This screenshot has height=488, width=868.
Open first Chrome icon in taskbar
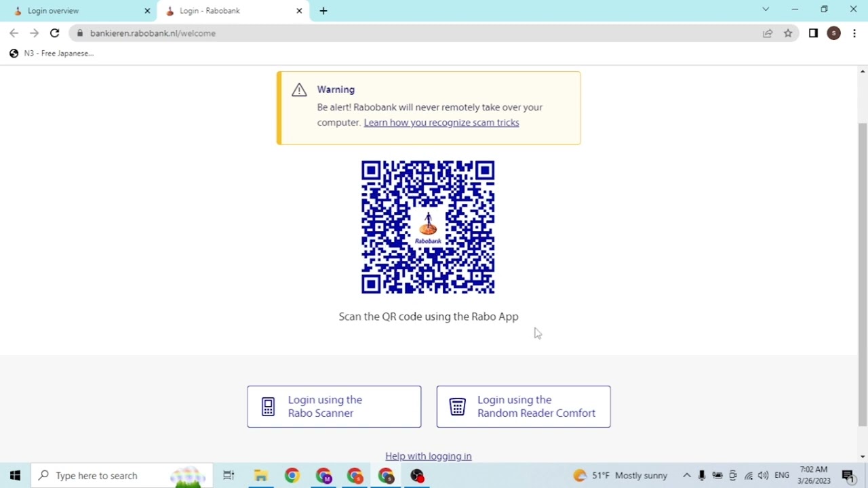point(292,476)
